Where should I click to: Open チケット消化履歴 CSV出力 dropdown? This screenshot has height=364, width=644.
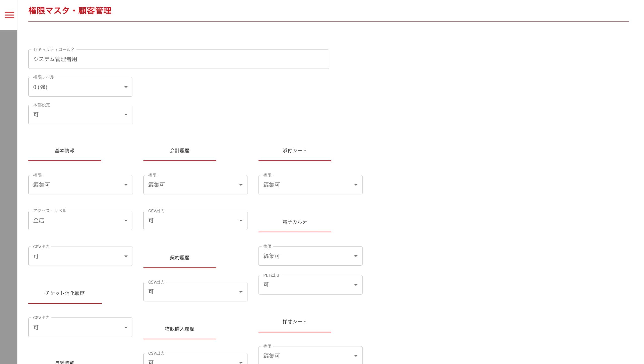80,328
